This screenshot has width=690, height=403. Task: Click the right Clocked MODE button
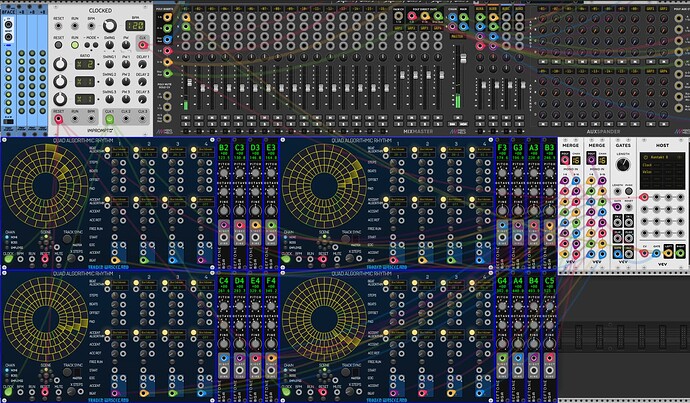tap(95, 45)
